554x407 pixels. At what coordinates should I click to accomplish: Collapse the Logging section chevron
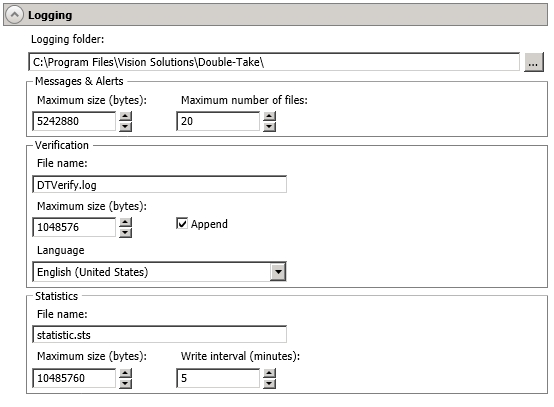(14, 15)
